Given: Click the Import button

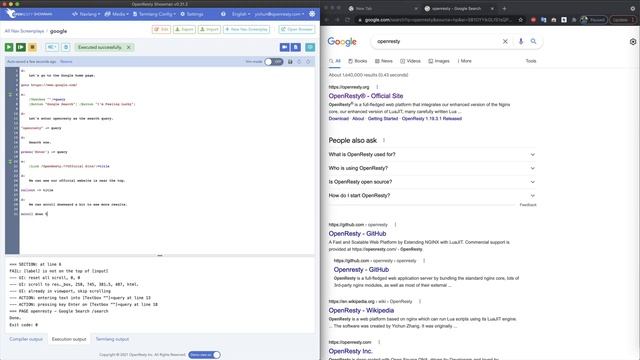Looking at the screenshot, I should pyautogui.click(x=209, y=29).
